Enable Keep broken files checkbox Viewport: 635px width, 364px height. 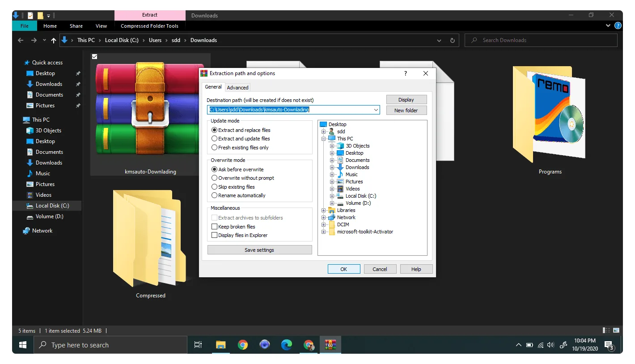(x=233, y=227)
